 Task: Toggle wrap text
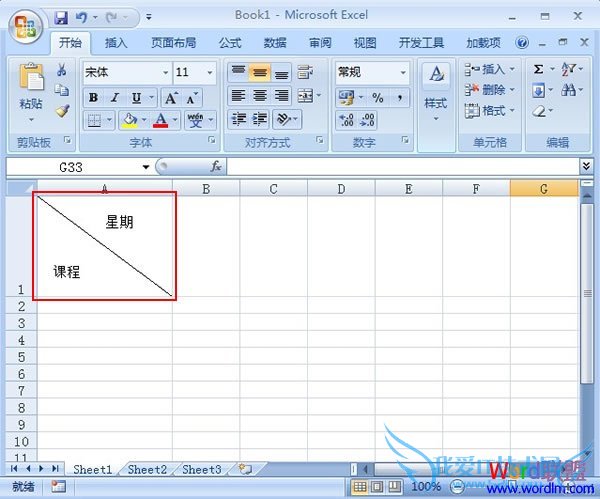(x=305, y=72)
